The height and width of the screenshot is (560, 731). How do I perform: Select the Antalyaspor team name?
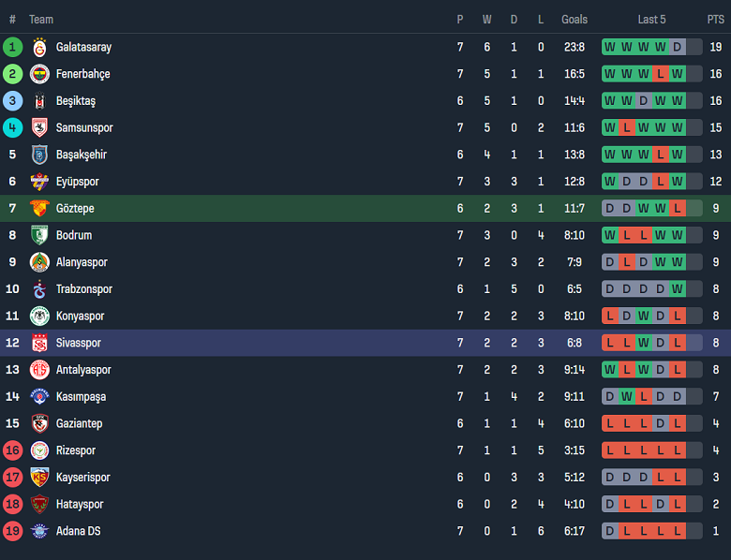click(x=83, y=370)
